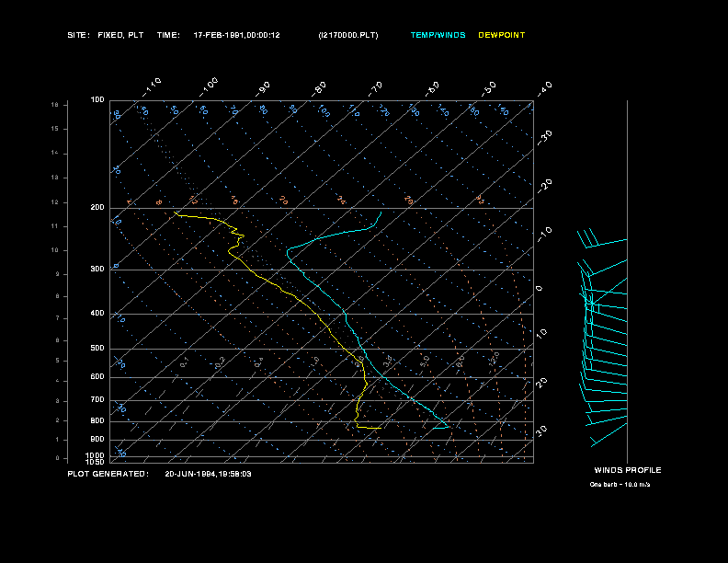Click the TIME: header label
This screenshot has height=563, width=728.
(168, 35)
